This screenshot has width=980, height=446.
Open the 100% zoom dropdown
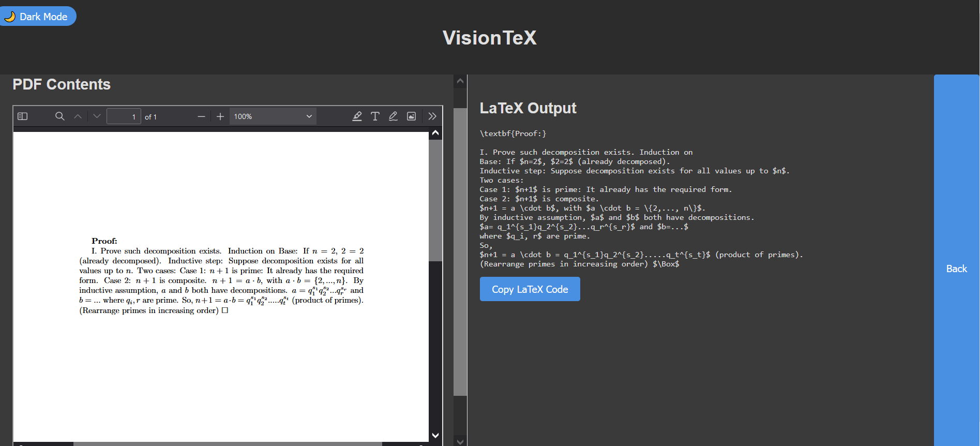coord(273,116)
